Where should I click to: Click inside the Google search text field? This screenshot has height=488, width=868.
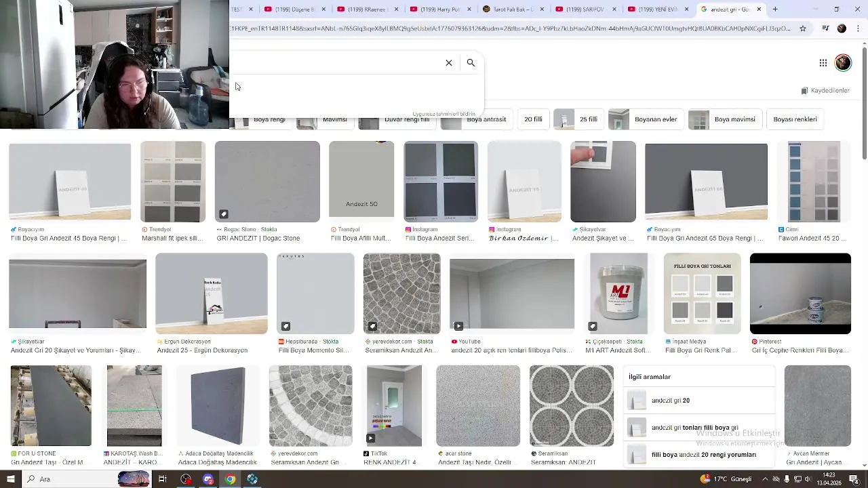click(x=336, y=62)
